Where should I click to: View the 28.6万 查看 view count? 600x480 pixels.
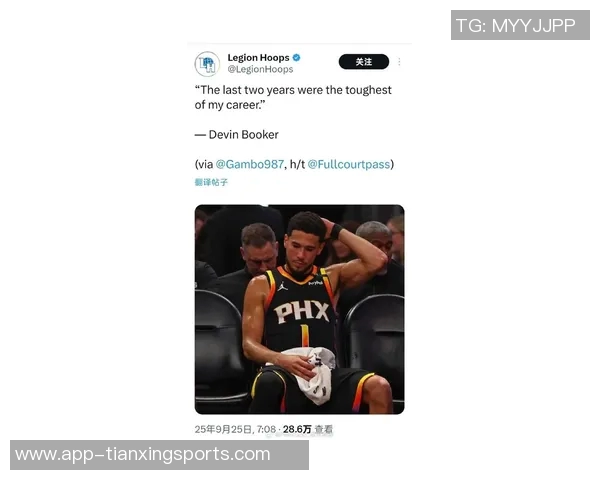click(x=308, y=429)
